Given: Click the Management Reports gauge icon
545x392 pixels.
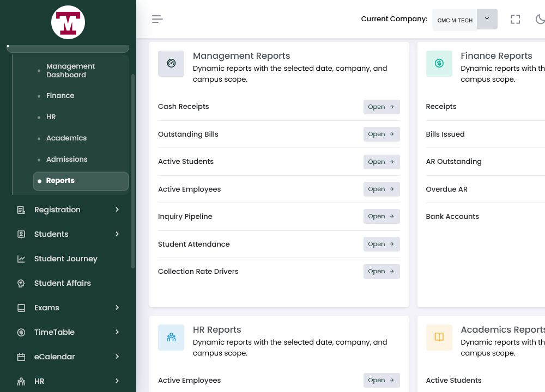Looking at the screenshot, I should point(171,64).
